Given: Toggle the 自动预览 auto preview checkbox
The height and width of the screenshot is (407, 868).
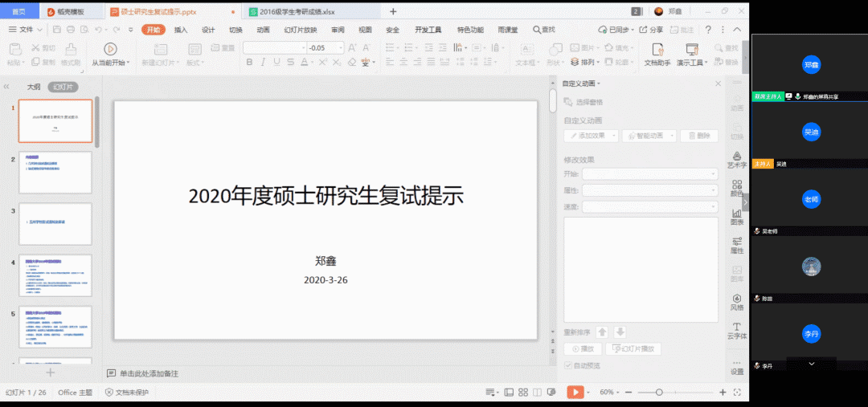Looking at the screenshot, I should click(x=569, y=366).
